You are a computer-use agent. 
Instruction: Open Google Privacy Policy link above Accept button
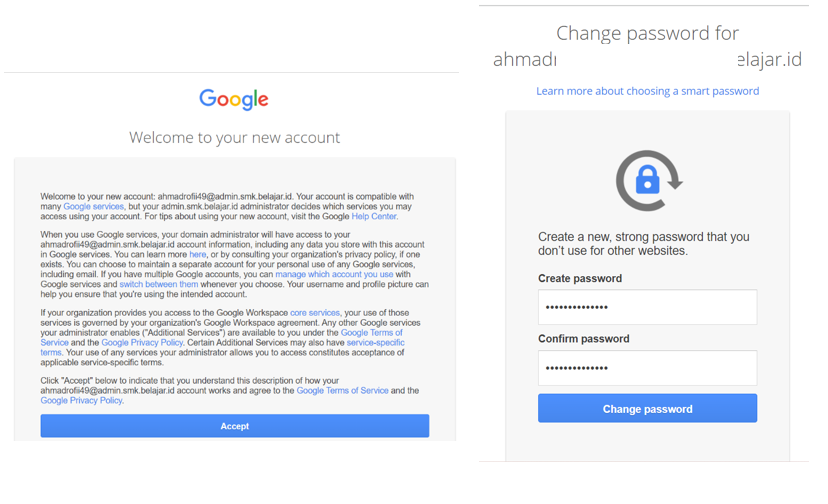(81, 401)
